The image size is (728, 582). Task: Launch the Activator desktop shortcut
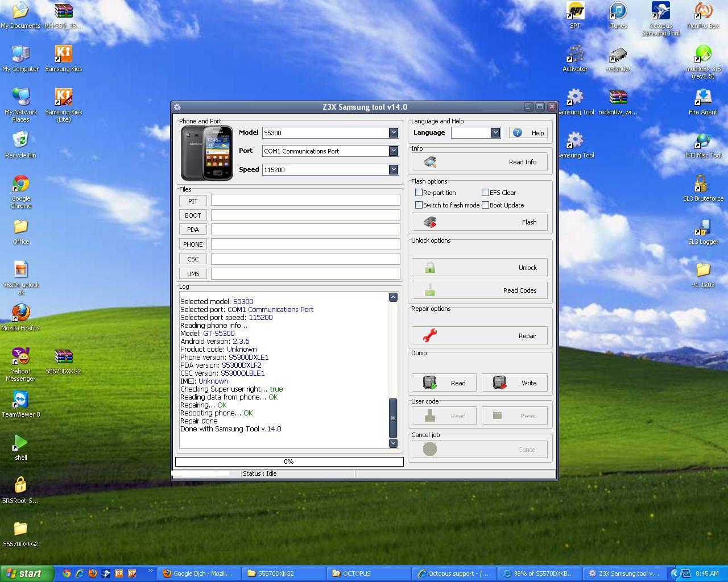[x=575, y=58]
